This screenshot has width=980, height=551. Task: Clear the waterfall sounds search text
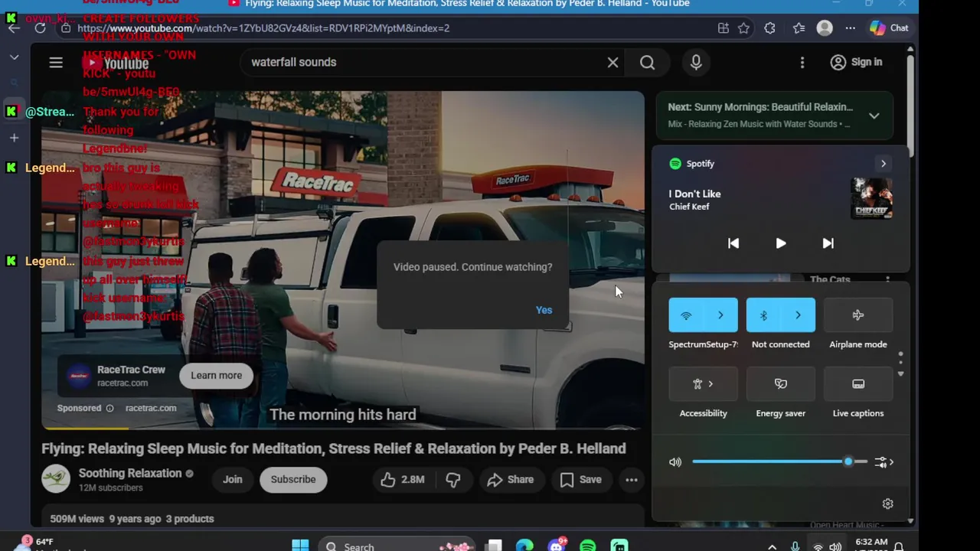tap(612, 62)
